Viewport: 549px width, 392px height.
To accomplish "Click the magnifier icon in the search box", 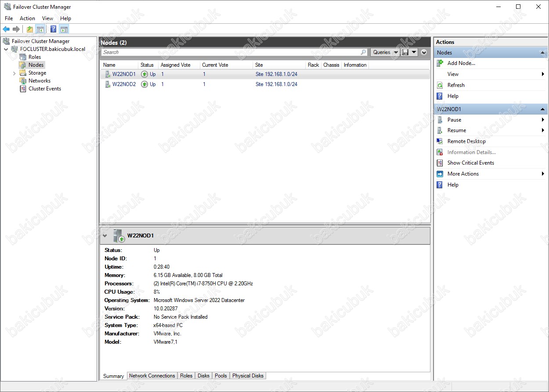I will pos(363,52).
